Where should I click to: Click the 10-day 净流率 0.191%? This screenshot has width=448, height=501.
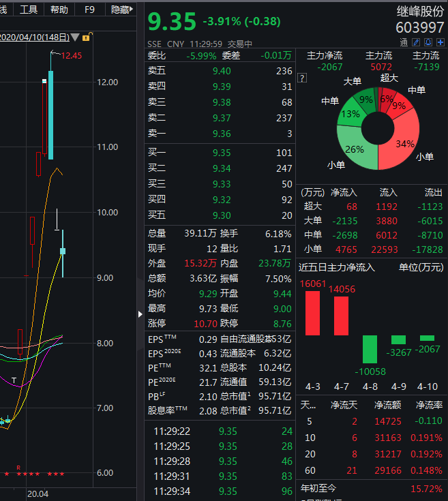[x=426, y=438]
